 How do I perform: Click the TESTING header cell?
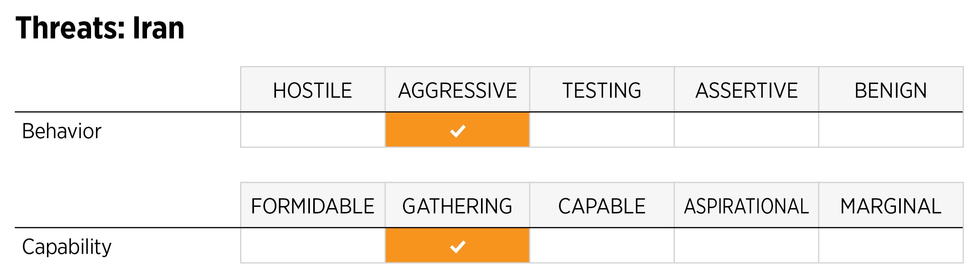click(x=602, y=90)
